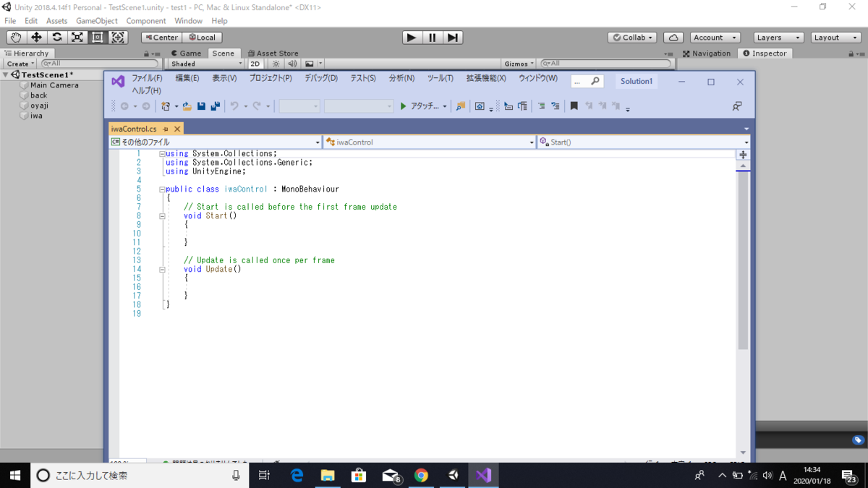Open the Gizmos dropdown
This screenshot has width=868, height=488.
point(519,64)
